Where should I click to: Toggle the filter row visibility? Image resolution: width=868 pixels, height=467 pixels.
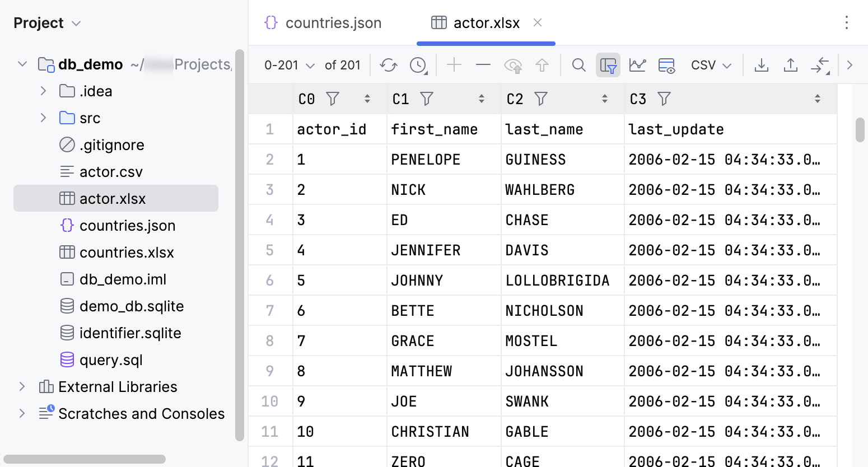pyautogui.click(x=608, y=65)
